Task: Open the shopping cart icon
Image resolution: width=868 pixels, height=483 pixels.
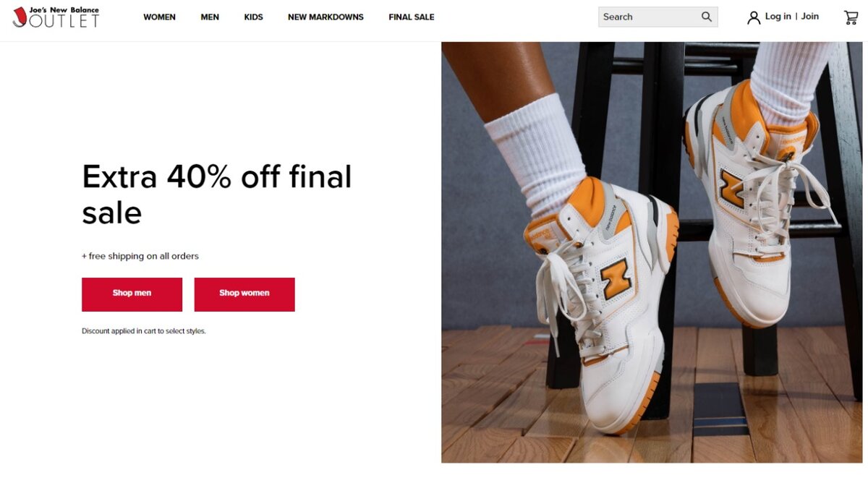Action: [851, 17]
